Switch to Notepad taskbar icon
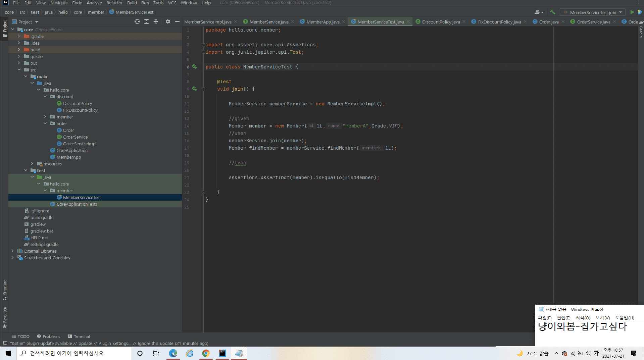 click(x=239, y=353)
